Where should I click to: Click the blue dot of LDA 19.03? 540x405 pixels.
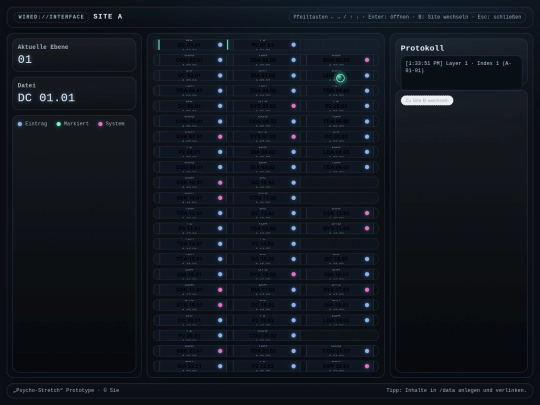(367, 320)
